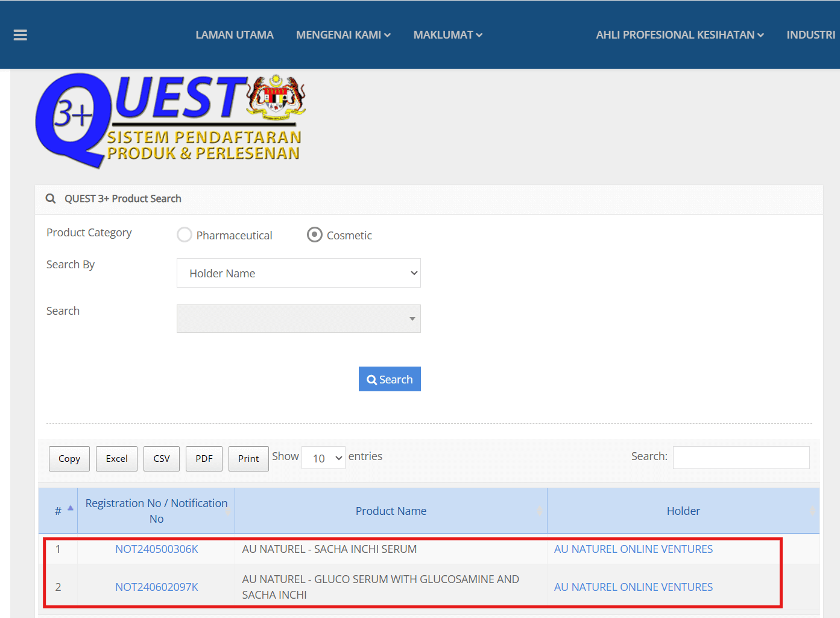840x618 pixels.
Task: Expand AHLI PROFESIONAL KESIHATAN menu
Action: 680,35
